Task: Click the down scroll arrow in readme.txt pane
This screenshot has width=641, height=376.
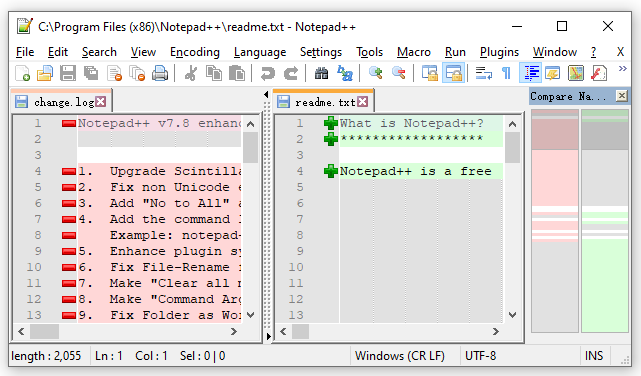Action: click(x=512, y=315)
